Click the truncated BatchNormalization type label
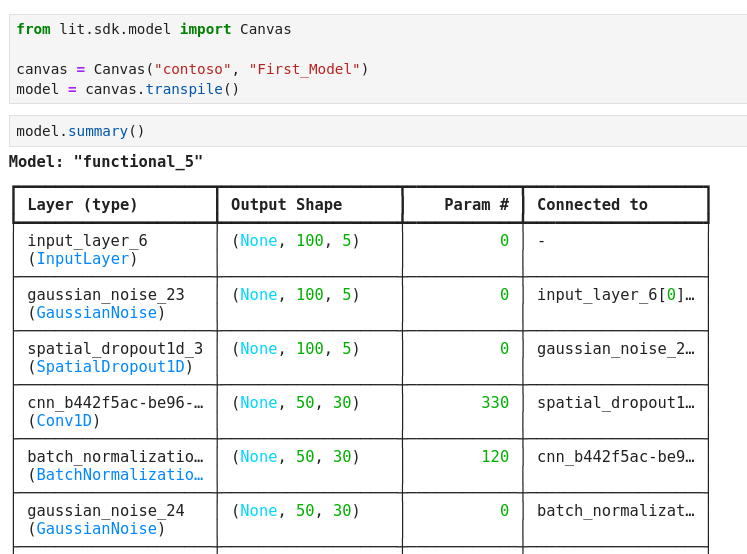The height and width of the screenshot is (554, 747). pyautogui.click(x=119, y=475)
